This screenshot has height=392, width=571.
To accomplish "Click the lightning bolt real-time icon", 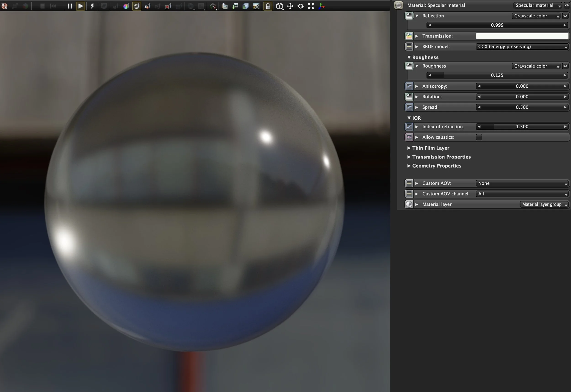I will click(92, 6).
